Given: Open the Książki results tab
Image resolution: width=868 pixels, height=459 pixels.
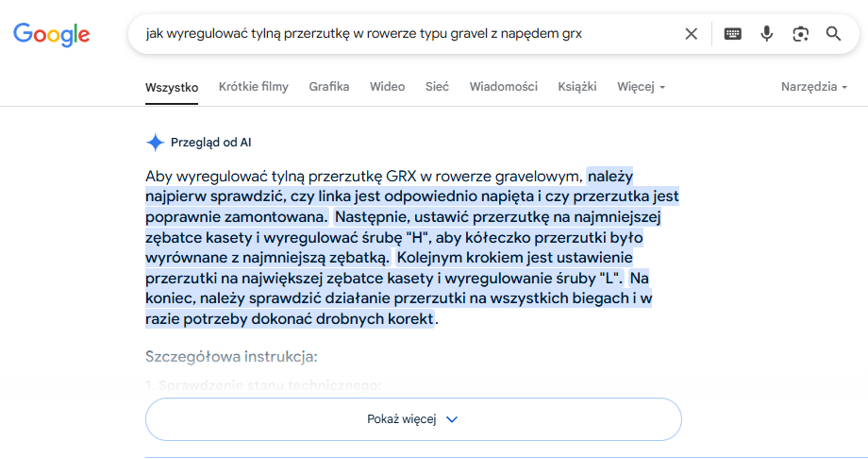Looking at the screenshot, I should pos(576,87).
